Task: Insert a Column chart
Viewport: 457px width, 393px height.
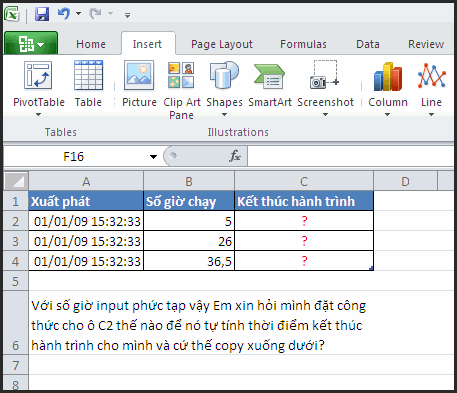Action: [x=388, y=83]
